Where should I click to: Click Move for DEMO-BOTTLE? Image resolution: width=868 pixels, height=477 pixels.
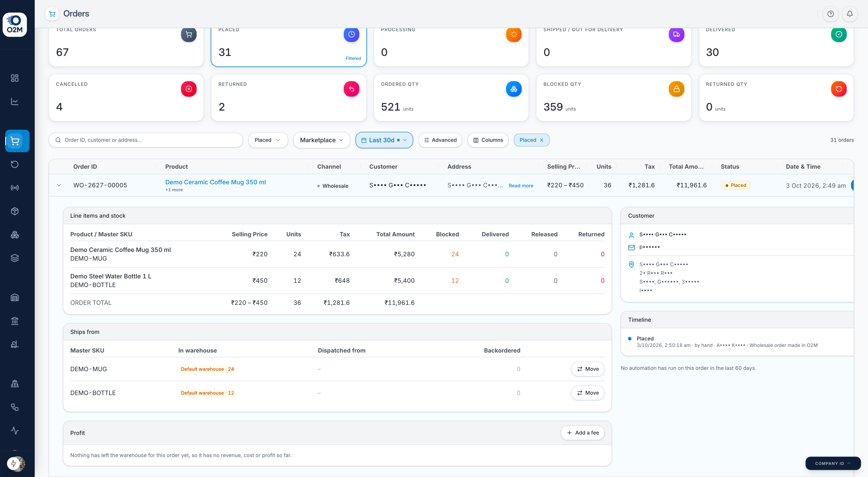[x=588, y=393]
